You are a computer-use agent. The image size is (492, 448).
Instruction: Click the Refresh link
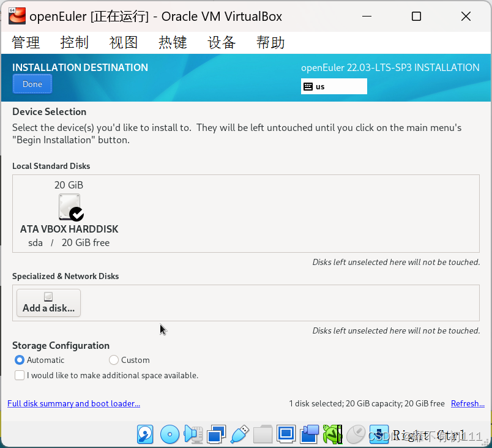468,403
